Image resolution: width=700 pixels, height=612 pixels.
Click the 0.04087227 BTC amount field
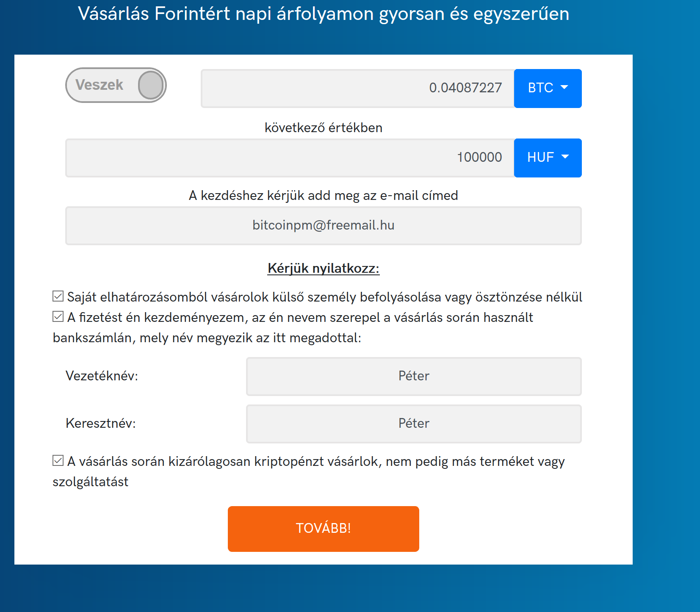click(x=357, y=88)
